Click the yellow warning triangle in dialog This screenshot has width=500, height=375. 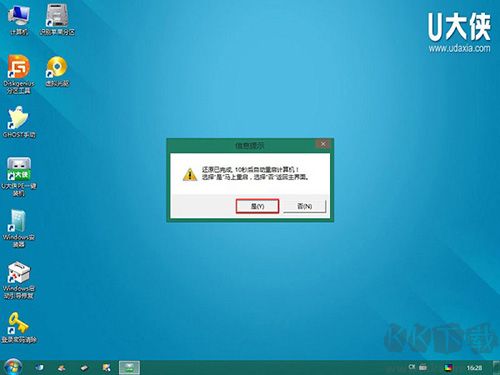(x=190, y=174)
